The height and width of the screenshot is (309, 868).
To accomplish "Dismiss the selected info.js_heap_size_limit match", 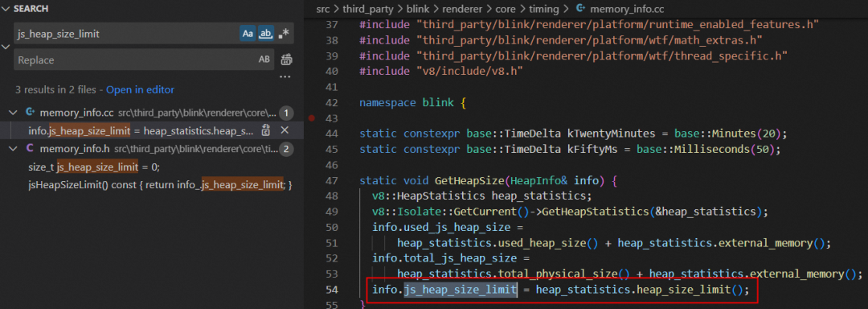I will coord(284,130).
